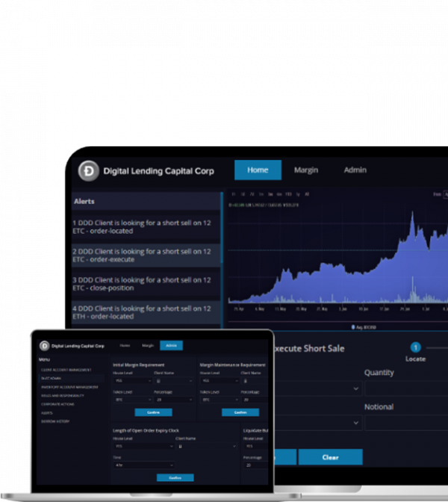Click the chart From date field
This screenshot has width=448, height=502.
[x=446, y=194]
